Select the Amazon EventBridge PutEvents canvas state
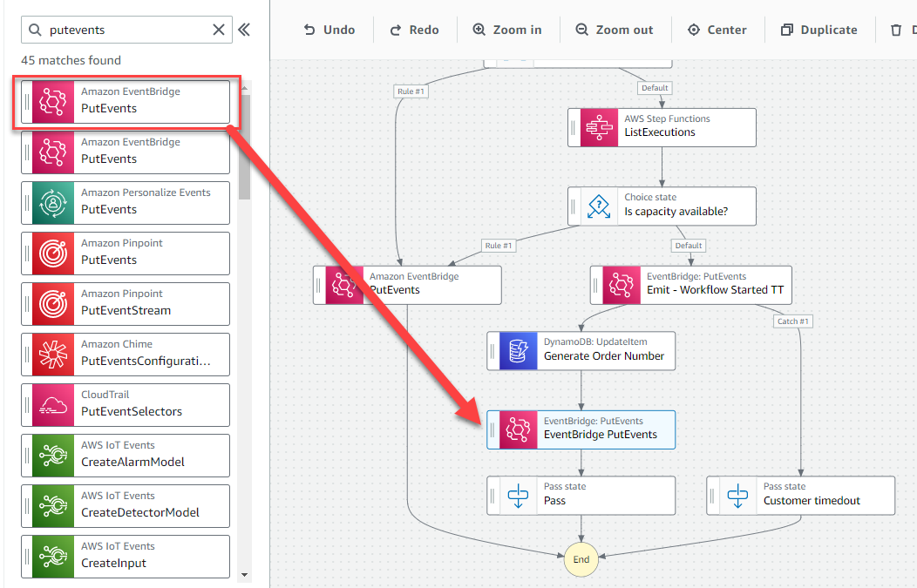Image resolution: width=917 pixels, height=588 pixels. coord(408,285)
